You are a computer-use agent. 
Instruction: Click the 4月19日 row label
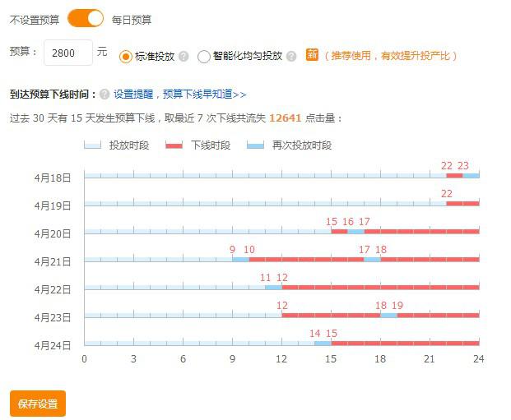[x=53, y=205]
